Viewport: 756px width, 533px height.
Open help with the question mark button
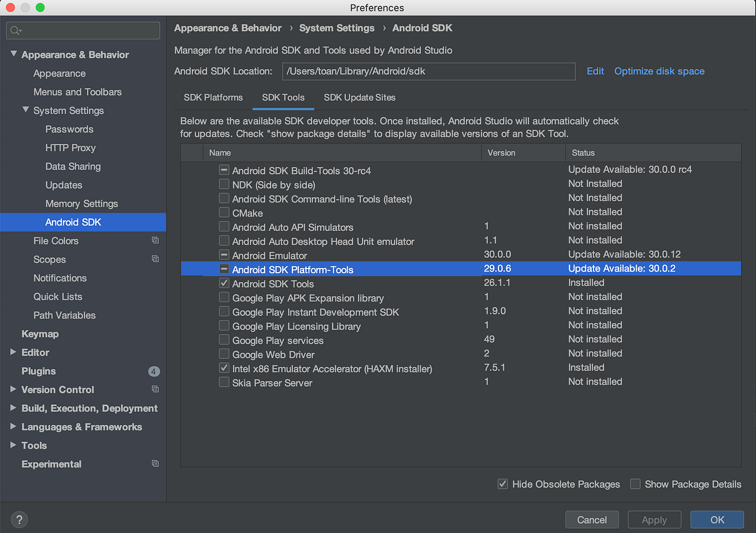tap(19, 519)
